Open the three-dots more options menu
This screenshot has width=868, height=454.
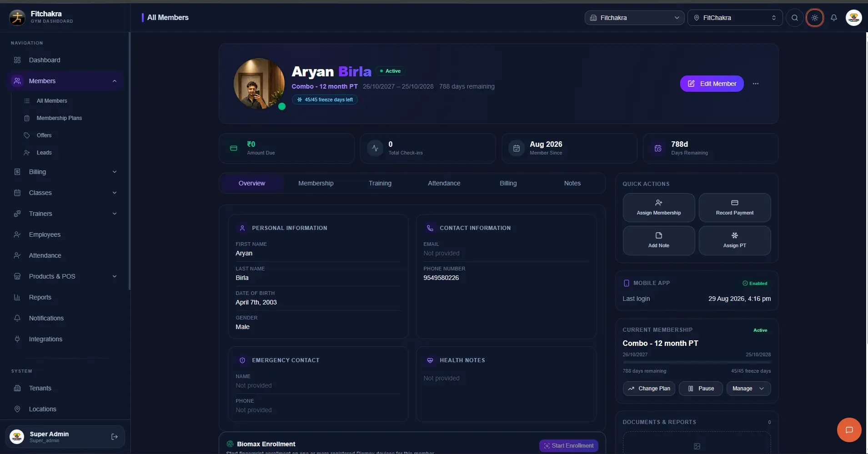[x=755, y=84]
